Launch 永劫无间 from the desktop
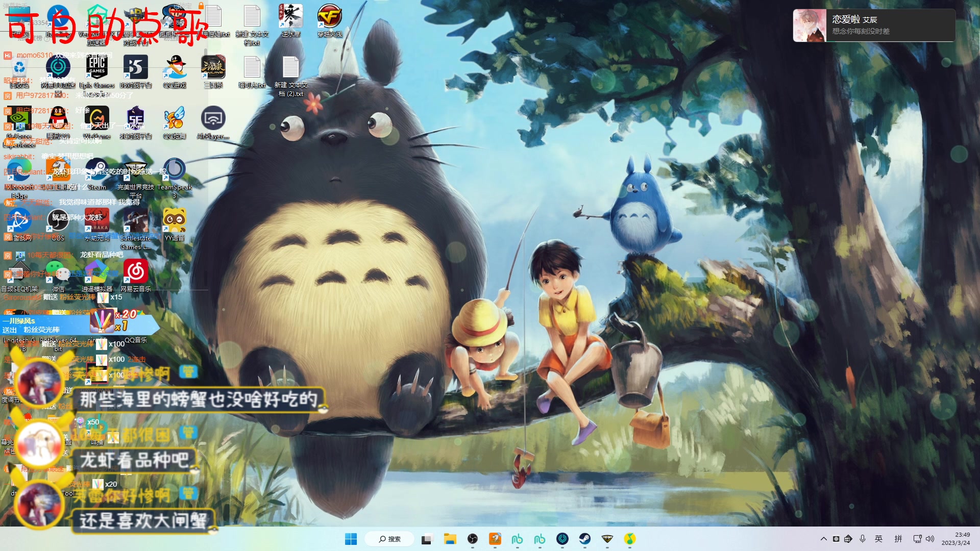This screenshot has width=980, height=551. tap(97, 224)
